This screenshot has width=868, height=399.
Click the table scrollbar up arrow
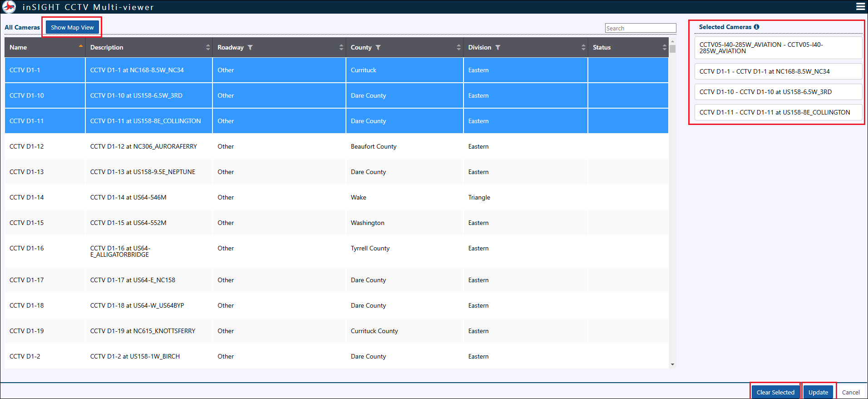point(672,41)
